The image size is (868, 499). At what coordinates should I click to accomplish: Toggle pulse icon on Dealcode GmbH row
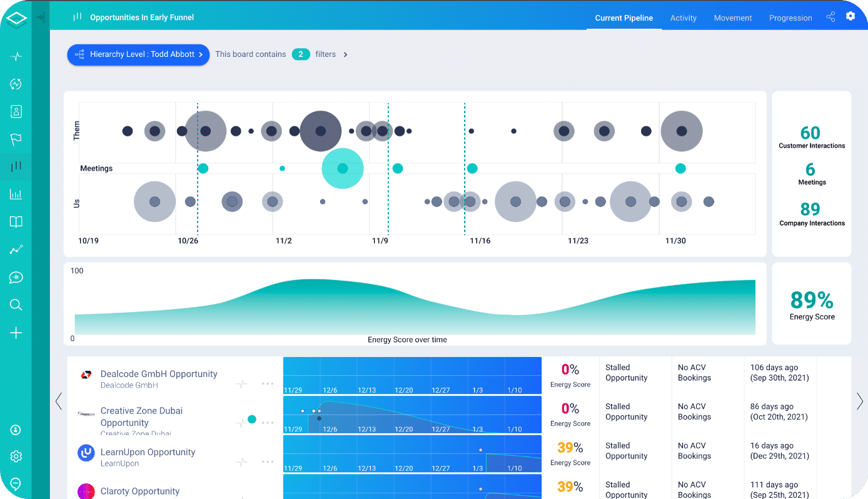[241, 384]
